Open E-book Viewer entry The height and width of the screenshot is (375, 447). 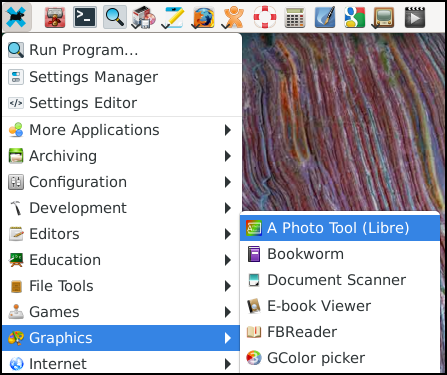click(340, 306)
